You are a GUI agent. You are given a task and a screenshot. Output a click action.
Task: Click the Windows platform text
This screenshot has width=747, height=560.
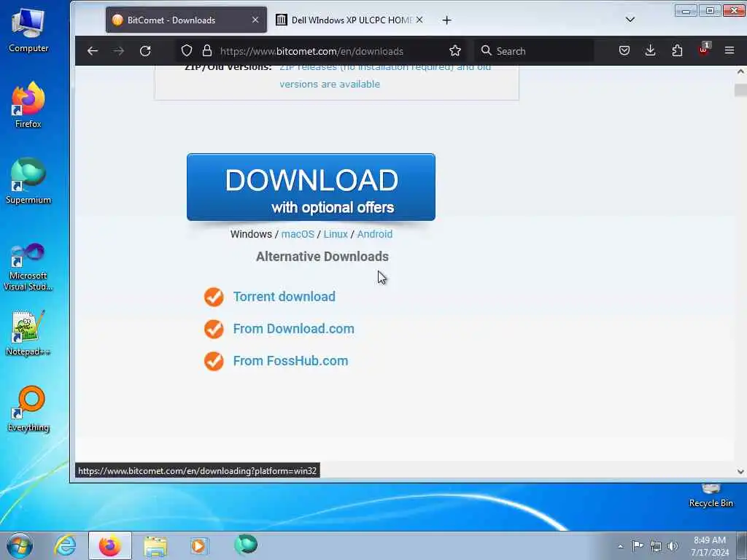[x=251, y=234]
